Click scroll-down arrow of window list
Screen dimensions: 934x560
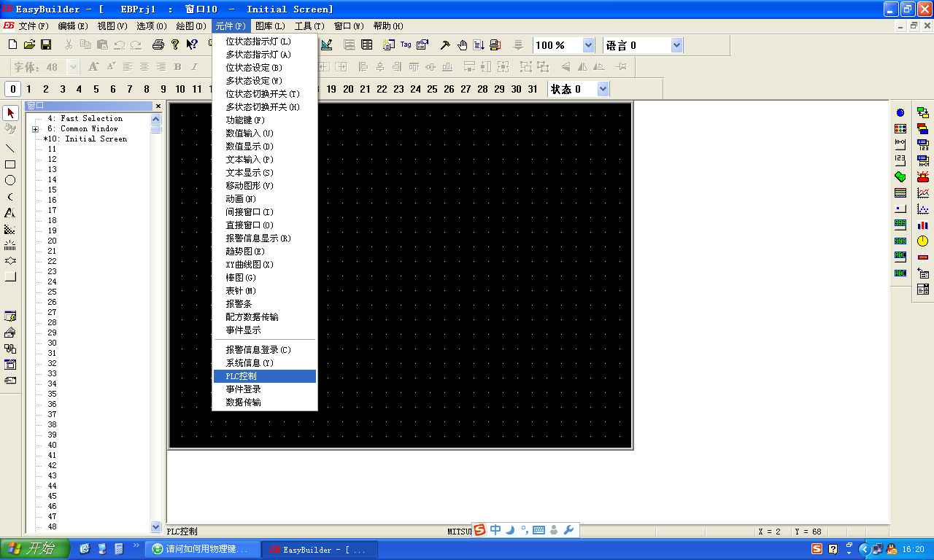coord(155,526)
